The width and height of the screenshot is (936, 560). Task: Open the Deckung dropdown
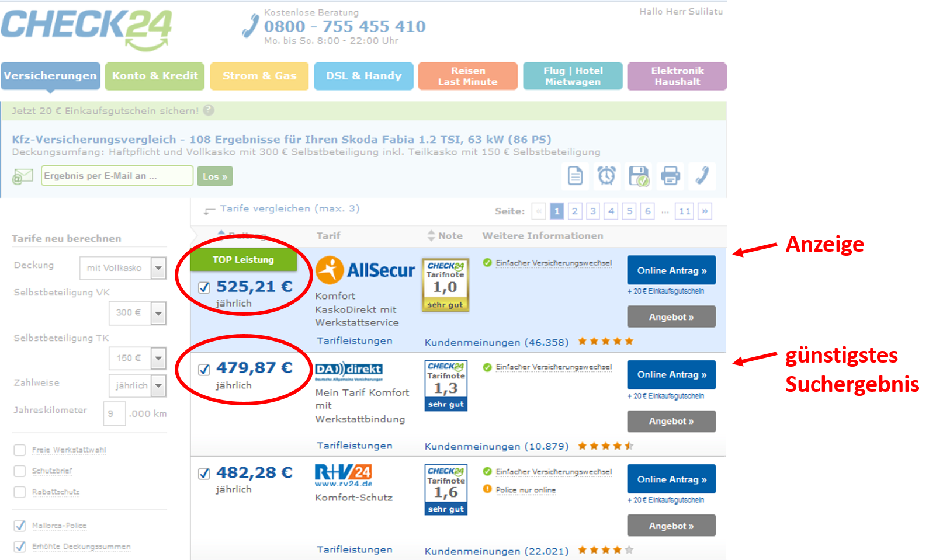tap(123, 268)
